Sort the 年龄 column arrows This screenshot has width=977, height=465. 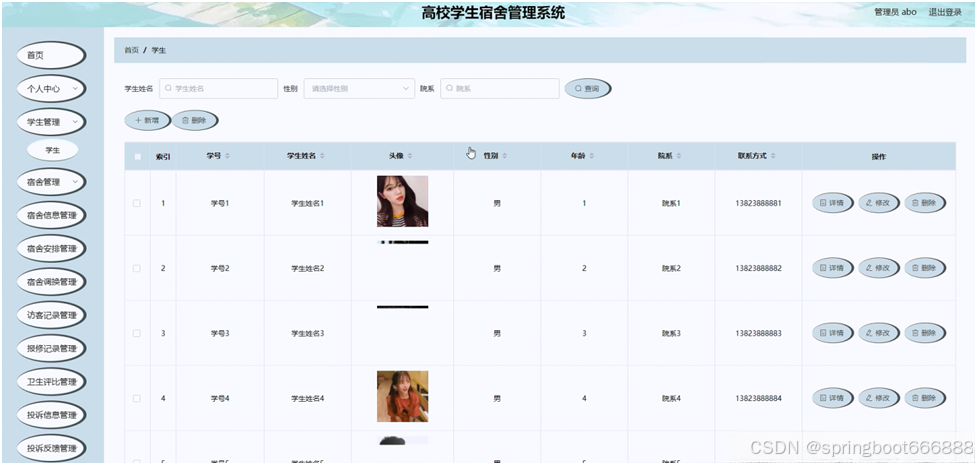click(x=592, y=156)
